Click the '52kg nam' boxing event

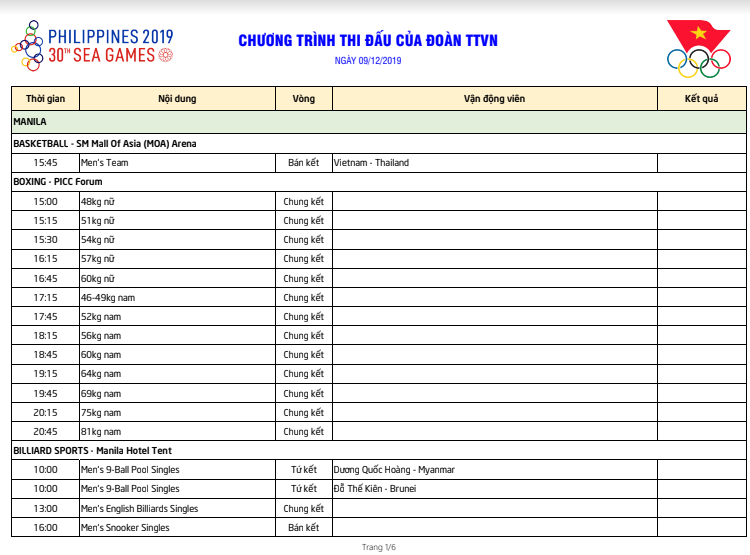click(177, 317)
